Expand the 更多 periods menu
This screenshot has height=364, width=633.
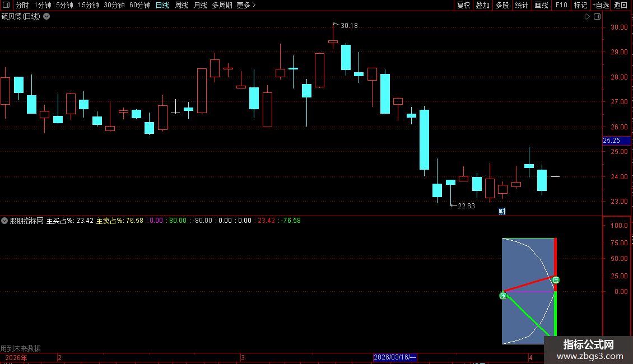[x=246, y=5]
